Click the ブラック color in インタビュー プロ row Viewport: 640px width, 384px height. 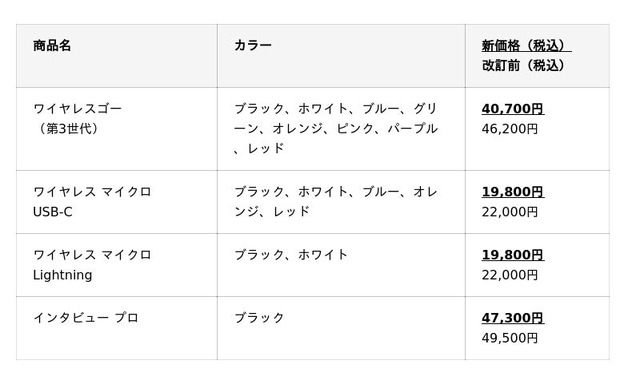(x=259, y=317)
